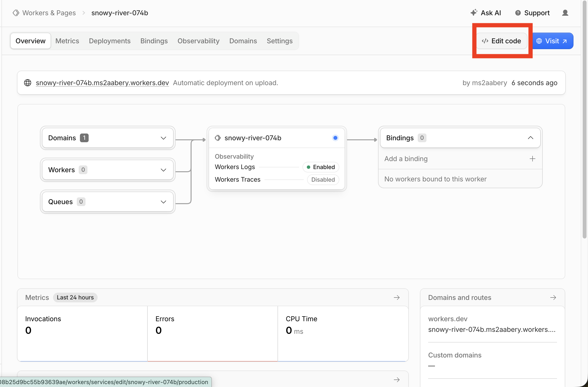Click the Invocations metric card
588x387 pixels.
point(82,334)
